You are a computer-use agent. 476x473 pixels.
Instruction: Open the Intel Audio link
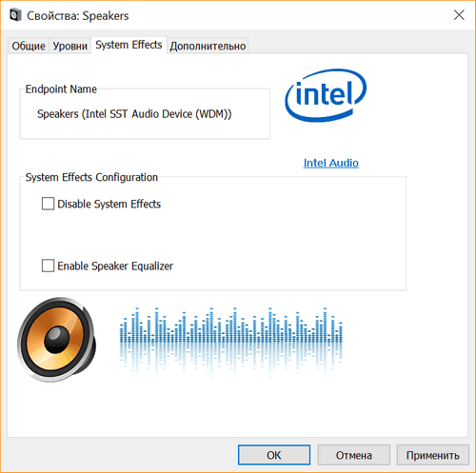click(x=331, y=163)
